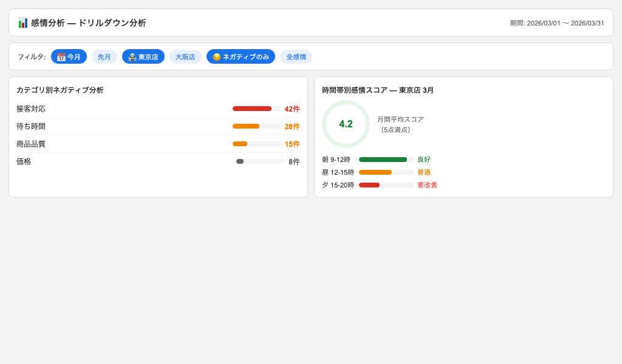The height and width of the screenshot is (364, 622).
Task: Open the 期間 date range in header
Action: [556, 23]
